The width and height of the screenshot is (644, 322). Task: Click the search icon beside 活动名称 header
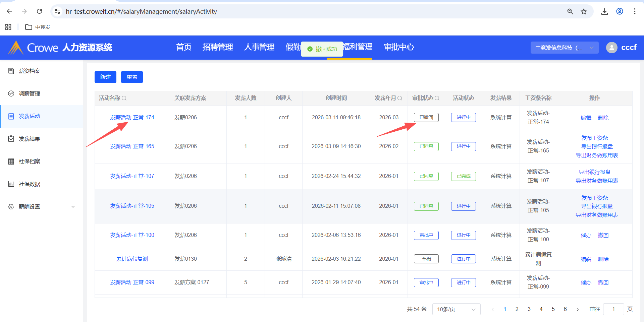pos(124,98)
